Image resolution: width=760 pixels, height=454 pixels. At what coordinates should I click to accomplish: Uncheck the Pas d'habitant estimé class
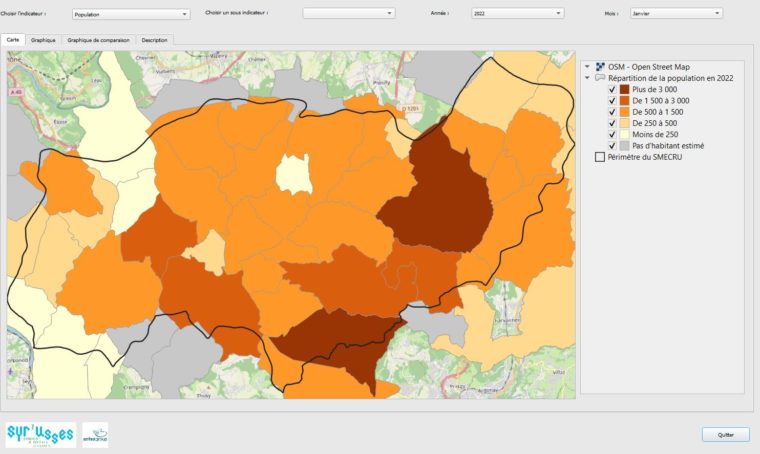pyautogui.click(x=612, y=146)
